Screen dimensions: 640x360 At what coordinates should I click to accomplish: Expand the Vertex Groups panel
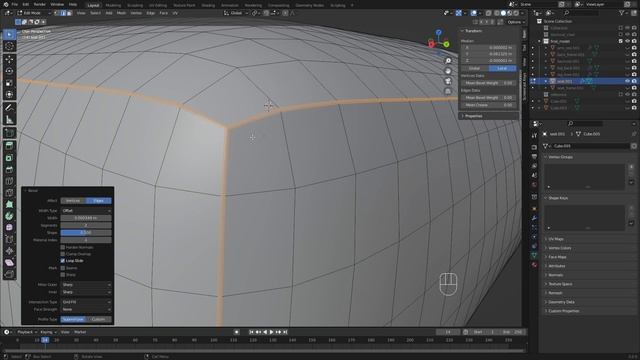coord(560,157)
